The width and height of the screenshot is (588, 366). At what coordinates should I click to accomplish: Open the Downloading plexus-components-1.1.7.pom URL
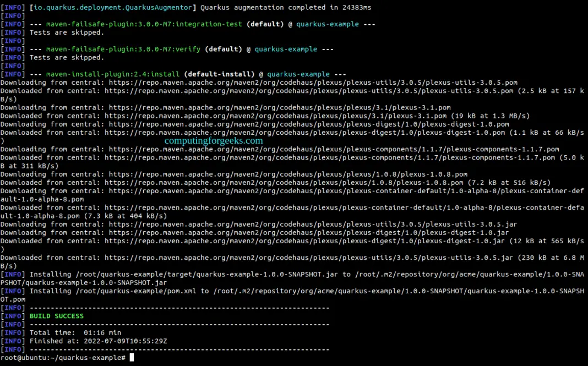click(334, 149)
